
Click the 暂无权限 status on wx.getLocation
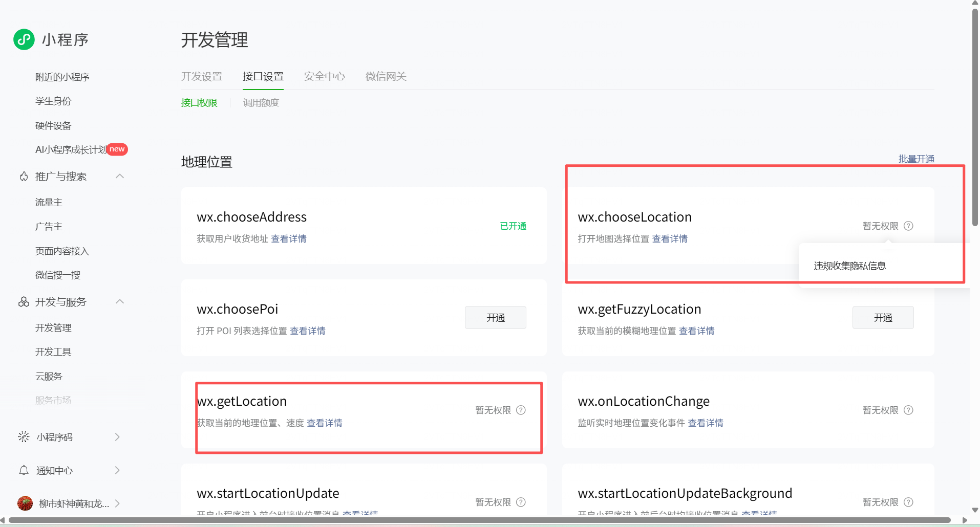point(493,410)
